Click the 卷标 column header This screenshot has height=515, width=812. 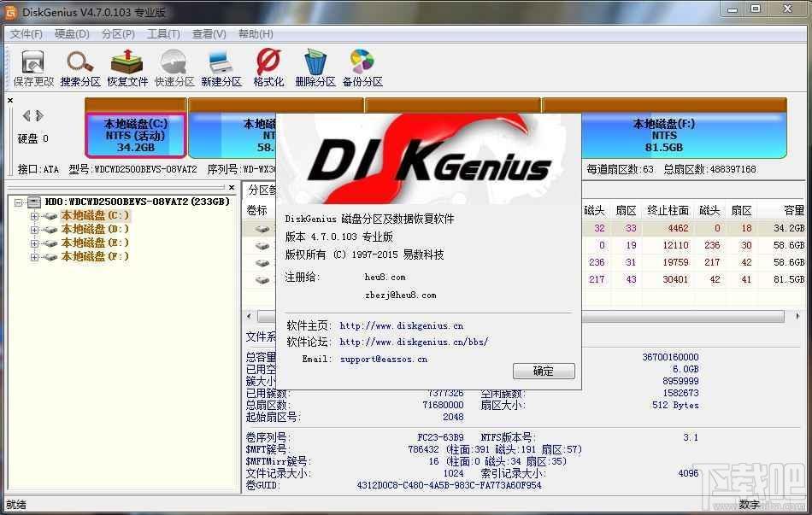tap(257, 211)
